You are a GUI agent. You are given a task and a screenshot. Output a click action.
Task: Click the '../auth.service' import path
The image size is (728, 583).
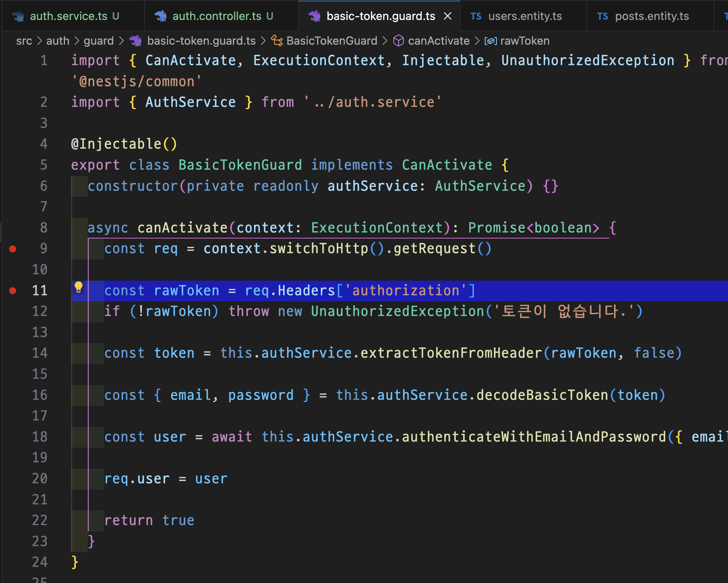tap(373, 102)
